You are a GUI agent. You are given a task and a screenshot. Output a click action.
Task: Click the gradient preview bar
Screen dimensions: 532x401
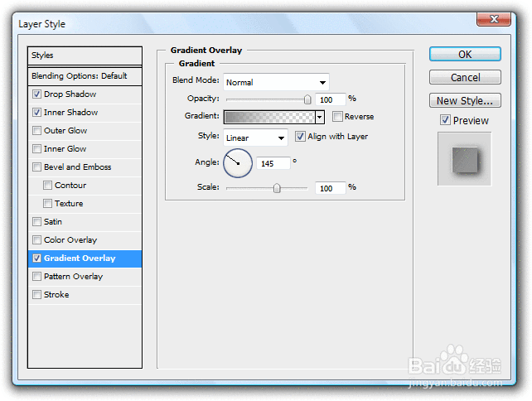pos(269,117)
